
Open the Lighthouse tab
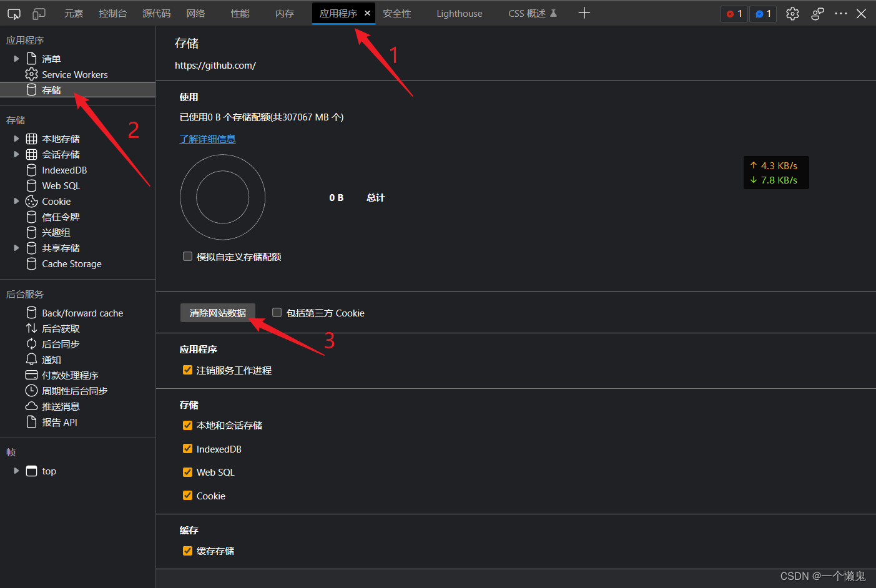click(460, 13)
